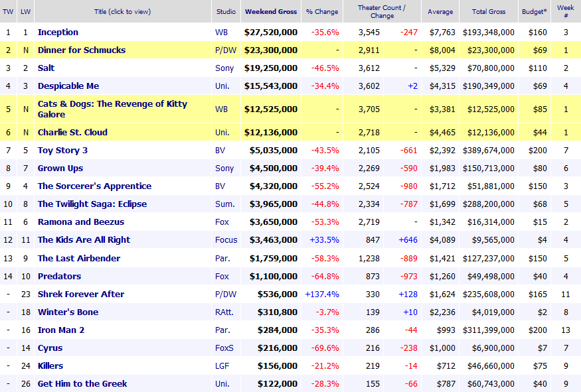Open the Predators movie link
The height and width of the screenshot is (392, 581).
59,276
